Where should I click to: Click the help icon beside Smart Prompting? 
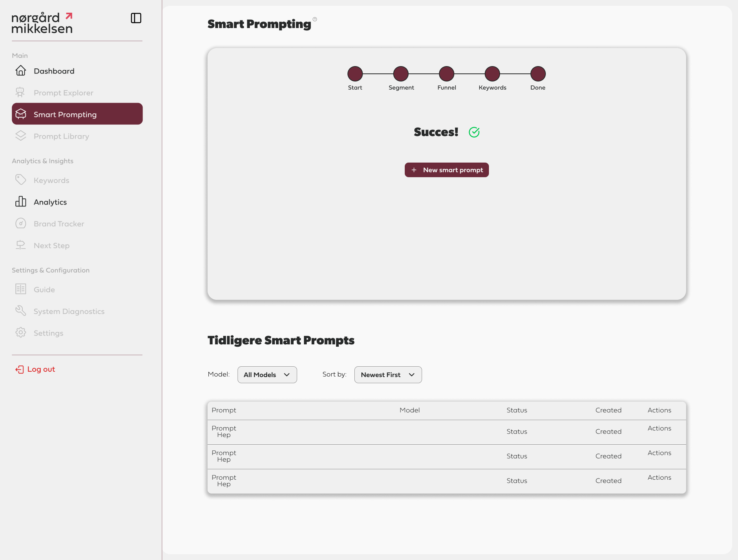coord(315,19)
